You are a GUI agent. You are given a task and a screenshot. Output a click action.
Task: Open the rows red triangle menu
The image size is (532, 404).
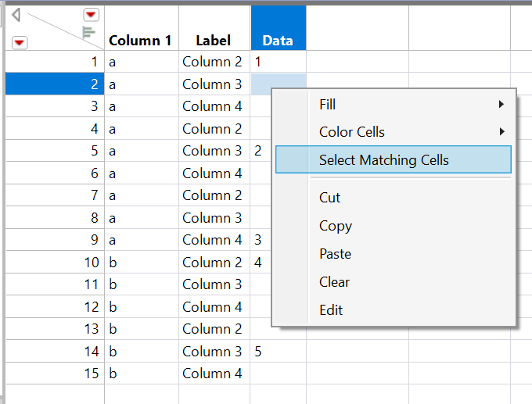coord(20,42)
